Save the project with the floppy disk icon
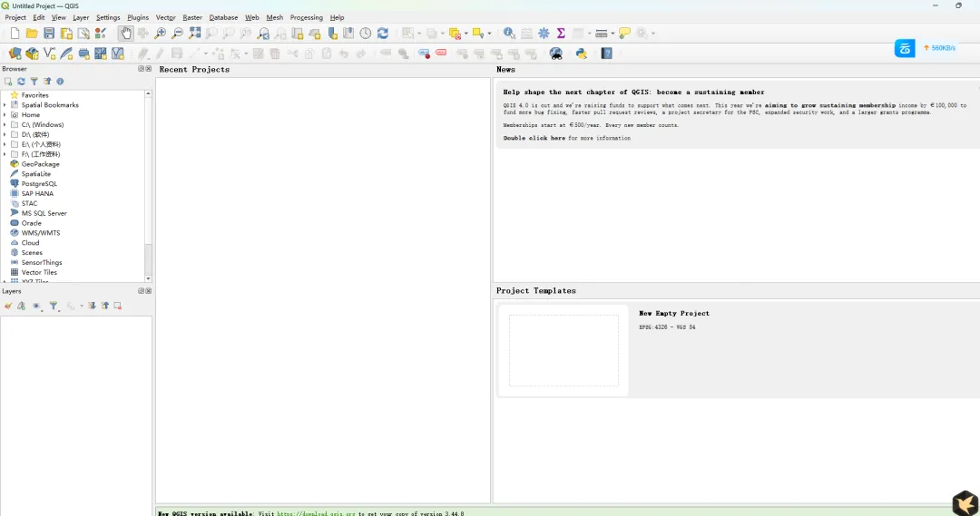 [49, 34]
